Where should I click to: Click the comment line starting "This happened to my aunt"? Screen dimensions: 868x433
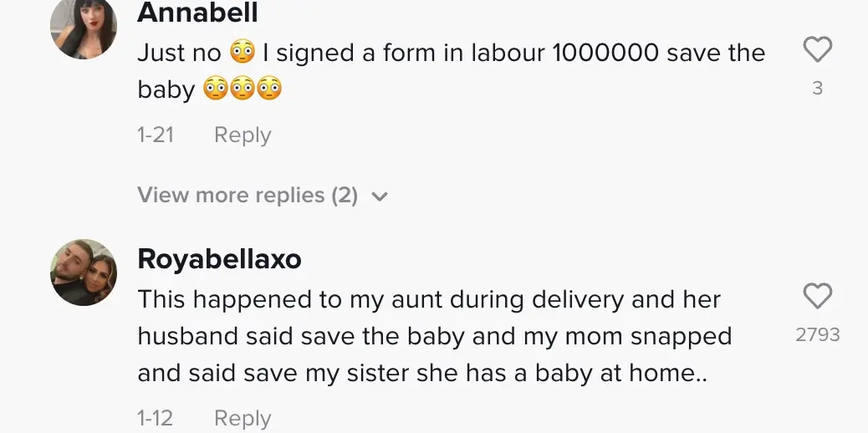click(x=429, y=299)
